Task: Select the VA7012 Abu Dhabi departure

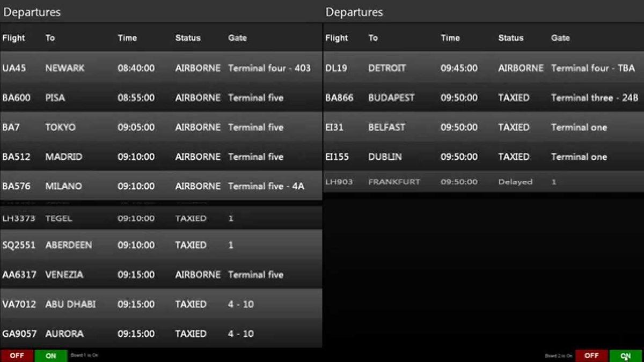Action: [161, 304]
